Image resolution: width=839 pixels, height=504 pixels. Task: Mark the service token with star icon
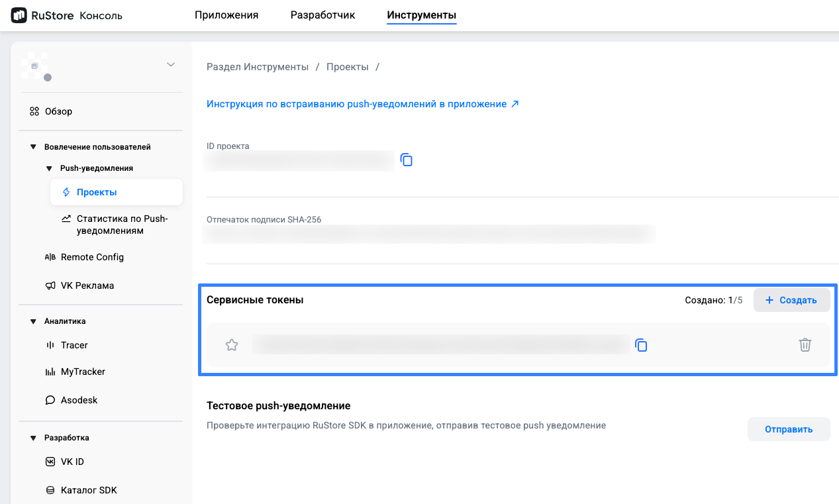pos(232,345)
